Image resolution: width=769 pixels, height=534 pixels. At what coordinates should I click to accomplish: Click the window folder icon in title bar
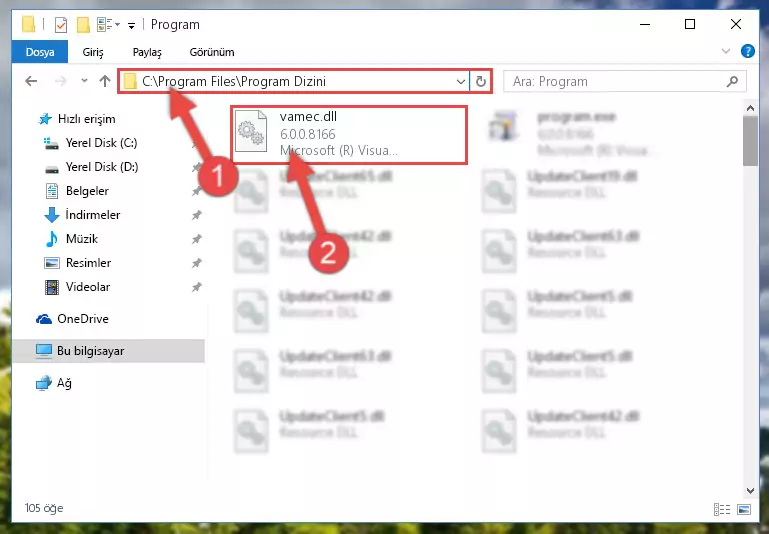[28, 25]
